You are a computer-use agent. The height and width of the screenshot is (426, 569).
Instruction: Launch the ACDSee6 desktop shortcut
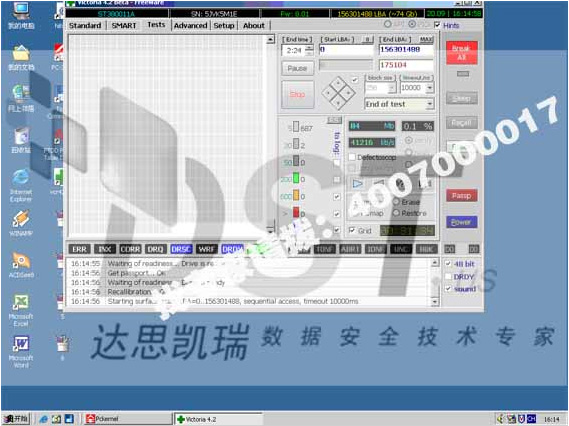pyautogui.click(x=21, y=265)
